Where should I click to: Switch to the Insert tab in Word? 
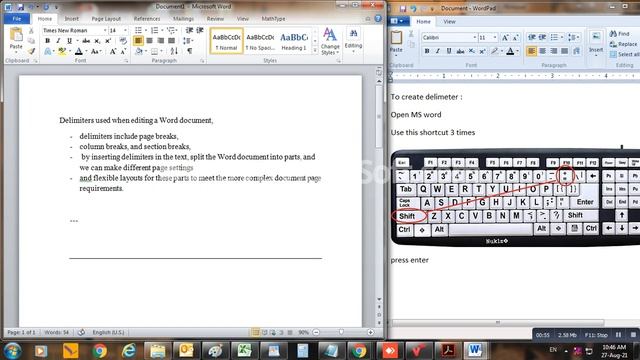(x=71, y=19)
